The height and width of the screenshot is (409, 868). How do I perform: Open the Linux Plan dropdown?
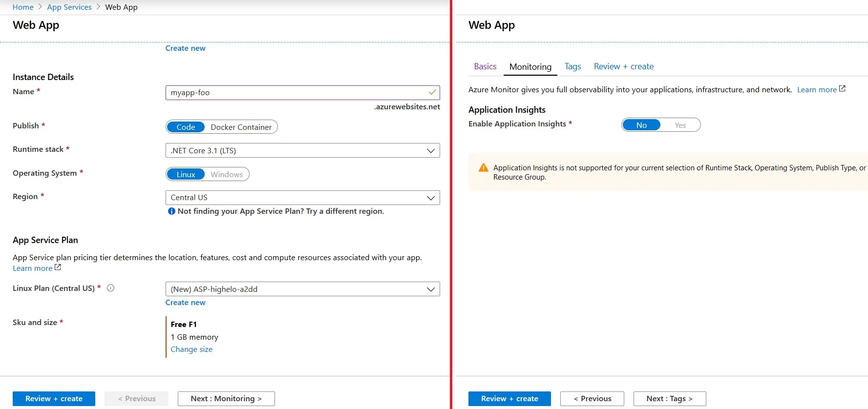click(x=302, y=289)
